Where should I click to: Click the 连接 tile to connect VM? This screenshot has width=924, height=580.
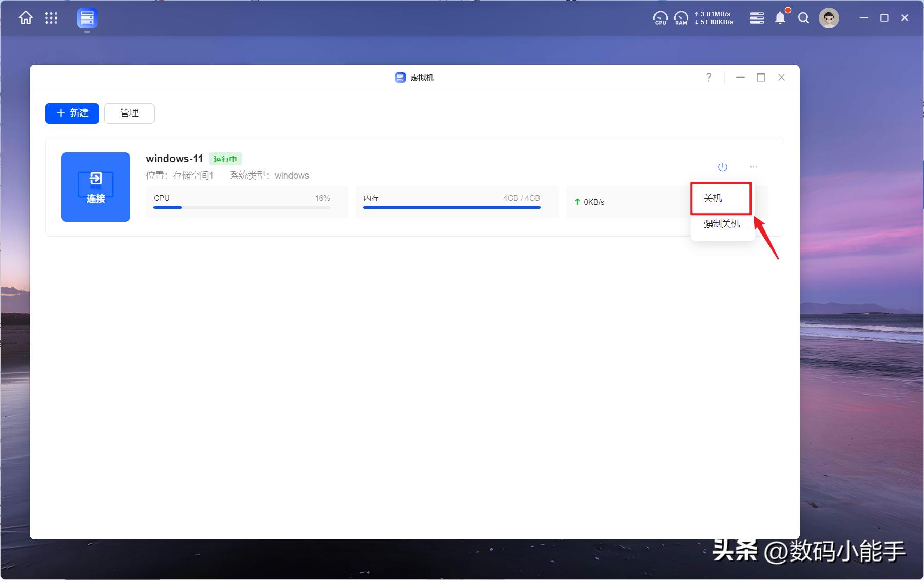(95, 187)
